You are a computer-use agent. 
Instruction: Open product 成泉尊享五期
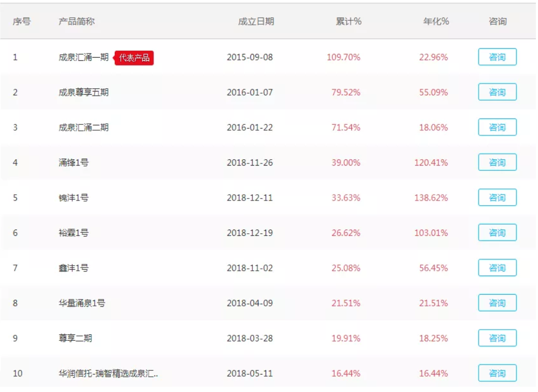(x=84, y=93)
